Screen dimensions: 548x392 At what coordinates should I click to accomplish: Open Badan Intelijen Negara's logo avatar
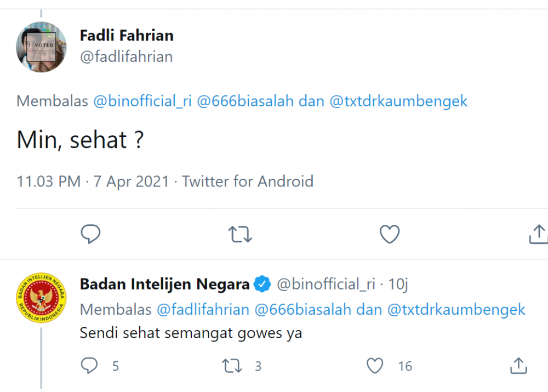[41, 298]
